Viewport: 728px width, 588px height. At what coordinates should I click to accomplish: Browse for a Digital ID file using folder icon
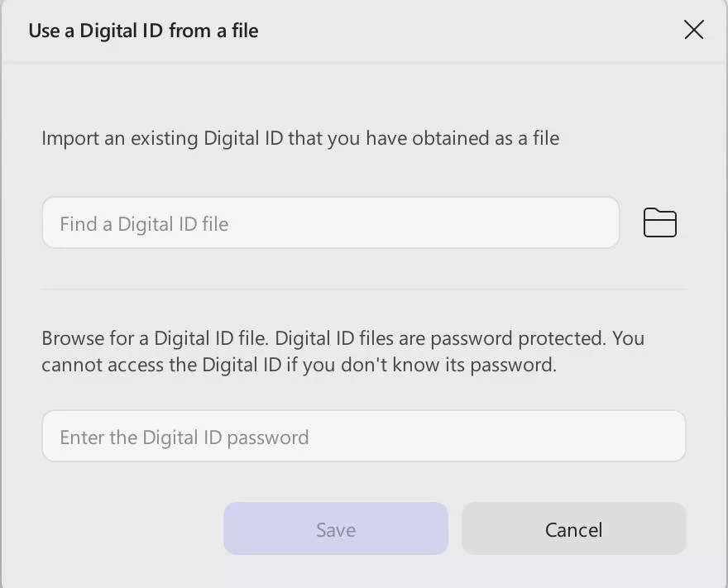(x=659, y=223)
